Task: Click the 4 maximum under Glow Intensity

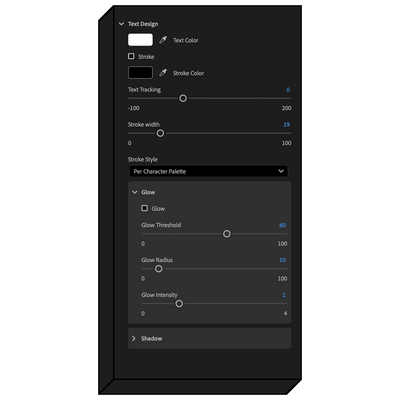Action: coord(285,313)
